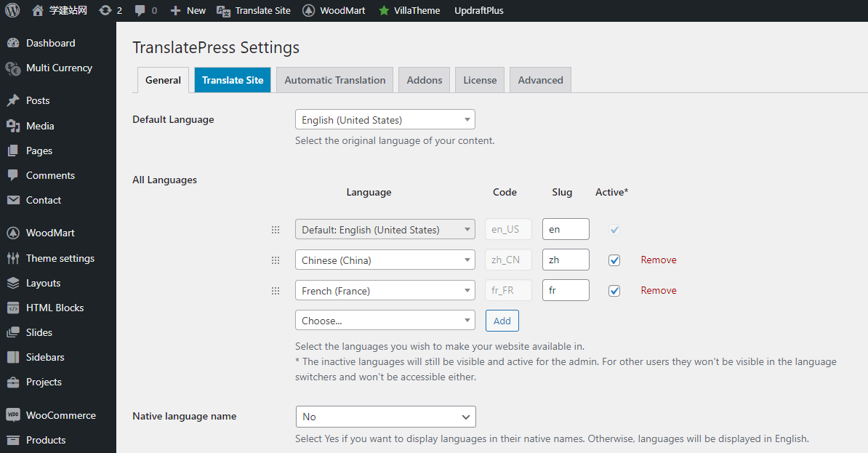
Task: Switch to the Automatic Translation tab
Action: (x=334, y=80)
